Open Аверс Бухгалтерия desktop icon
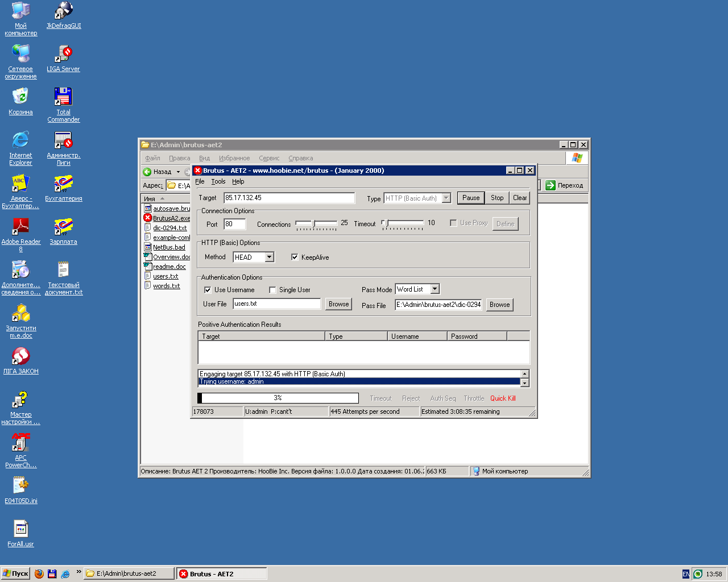The height and width of the screenshot is (582, 728). (x=21, y=191)
